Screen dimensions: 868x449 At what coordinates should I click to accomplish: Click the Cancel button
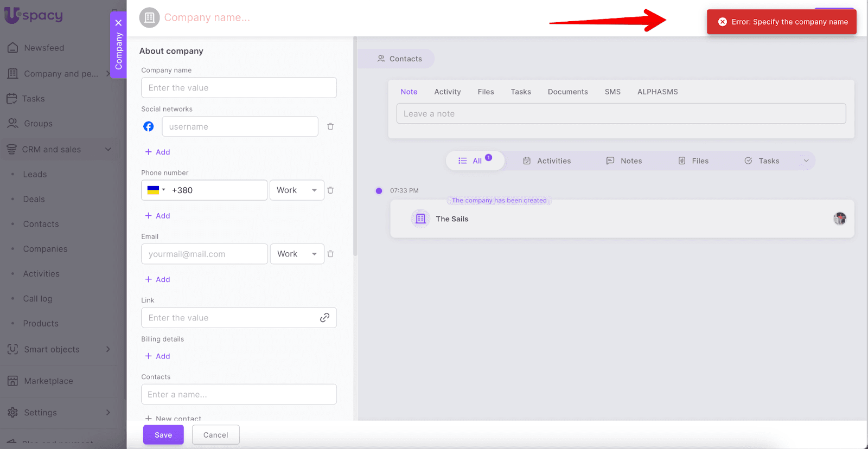coord(215,435)
